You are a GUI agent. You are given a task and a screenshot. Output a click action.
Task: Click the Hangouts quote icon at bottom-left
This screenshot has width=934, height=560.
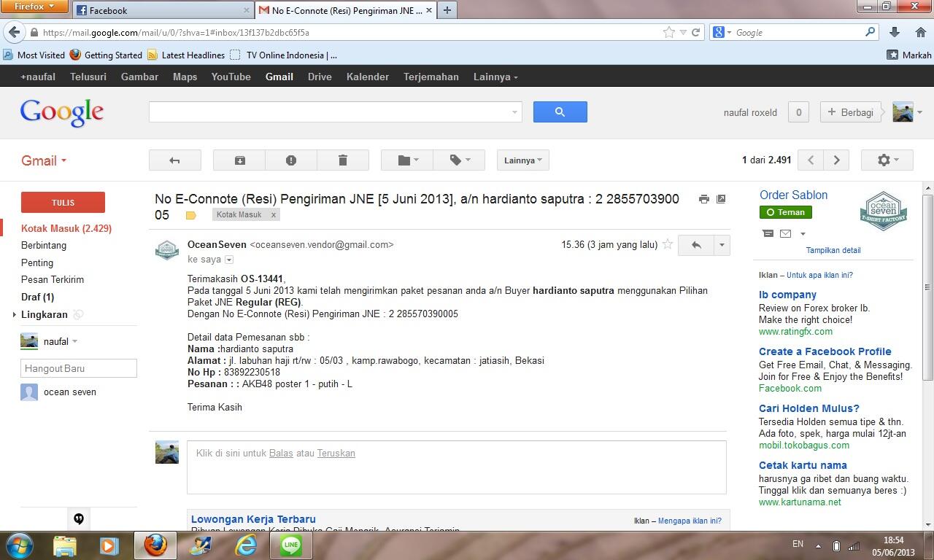[x=79, y=519]
